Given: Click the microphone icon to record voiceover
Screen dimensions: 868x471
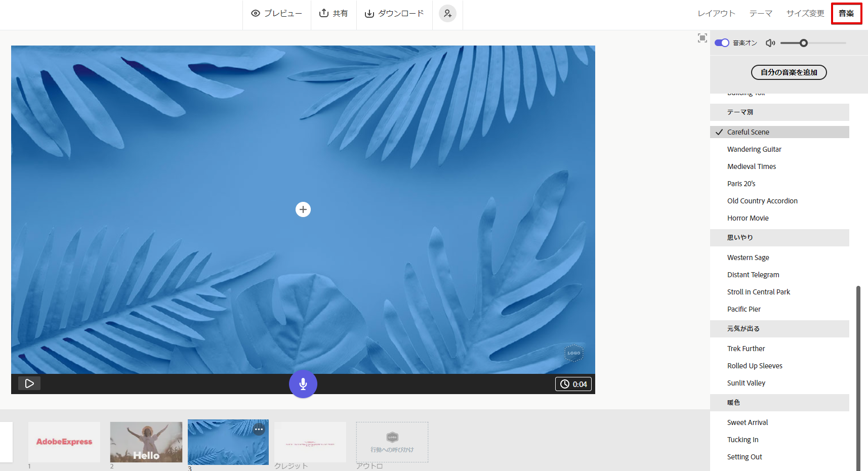Looking at the screenshot, I should point(303,383).
